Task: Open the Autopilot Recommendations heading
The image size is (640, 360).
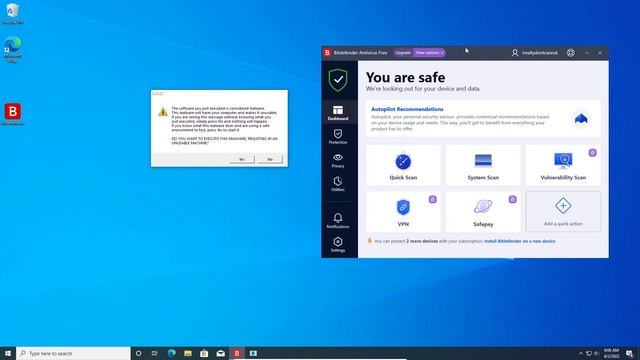Action: coord(407,109)
